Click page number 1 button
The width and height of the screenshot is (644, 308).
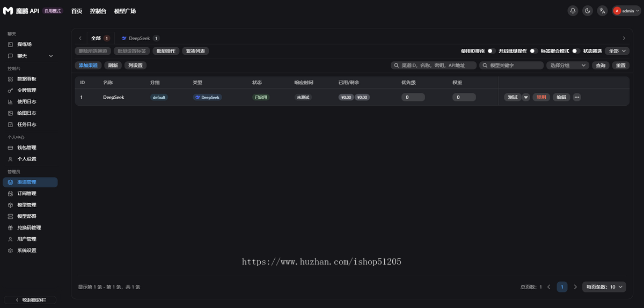tap(562, 287)
